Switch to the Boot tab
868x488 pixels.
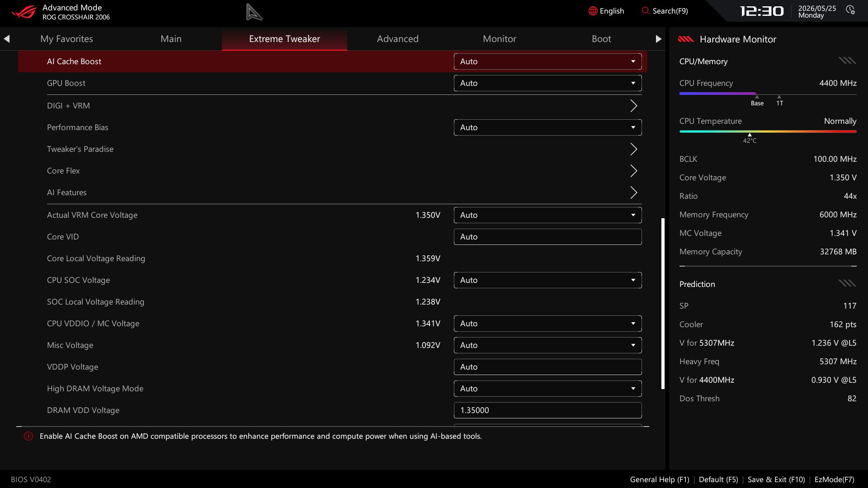click(601, 39)
